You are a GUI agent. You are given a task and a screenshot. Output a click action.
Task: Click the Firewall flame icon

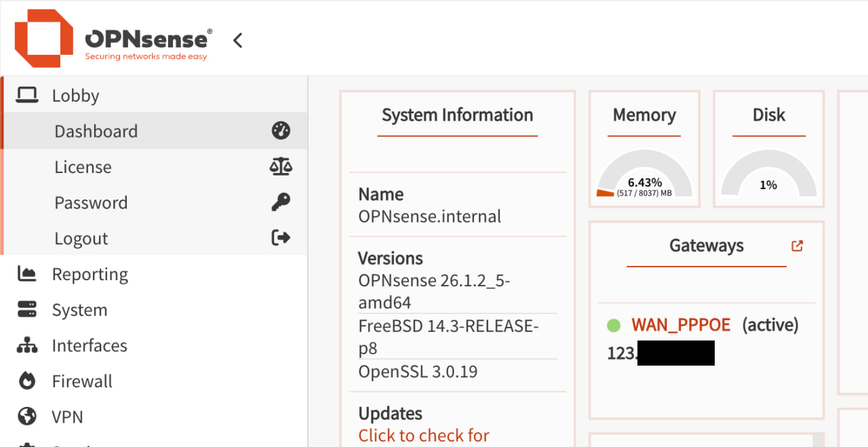[26, 381]
